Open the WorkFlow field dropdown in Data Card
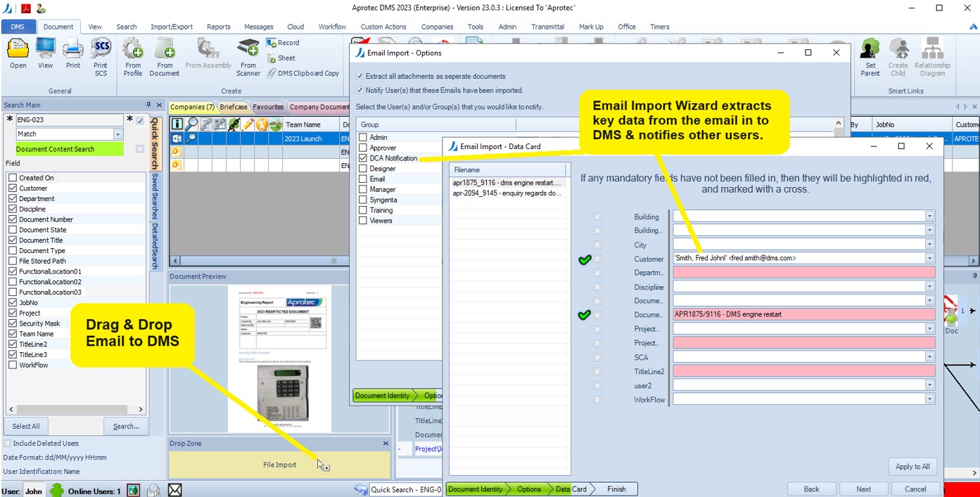This screenshot has height=497, width=980. pyautogui.click(x=930, y=399)
